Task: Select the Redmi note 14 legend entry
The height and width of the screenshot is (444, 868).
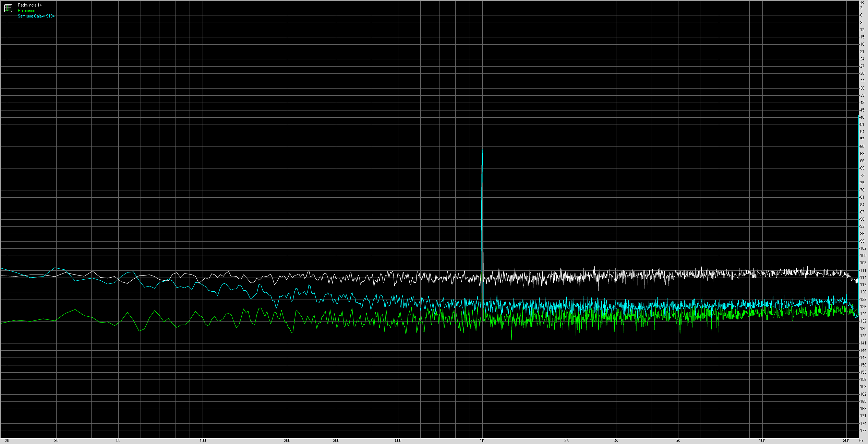Action: click(30, 5)
